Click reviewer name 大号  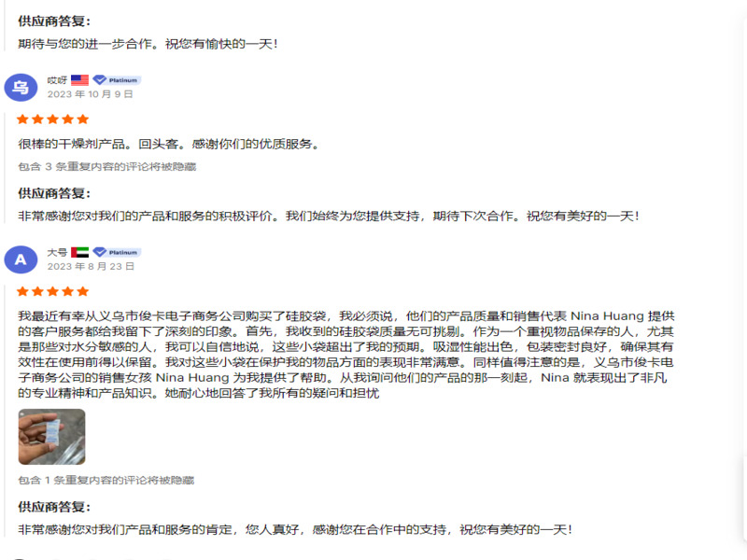coord(57,252)
